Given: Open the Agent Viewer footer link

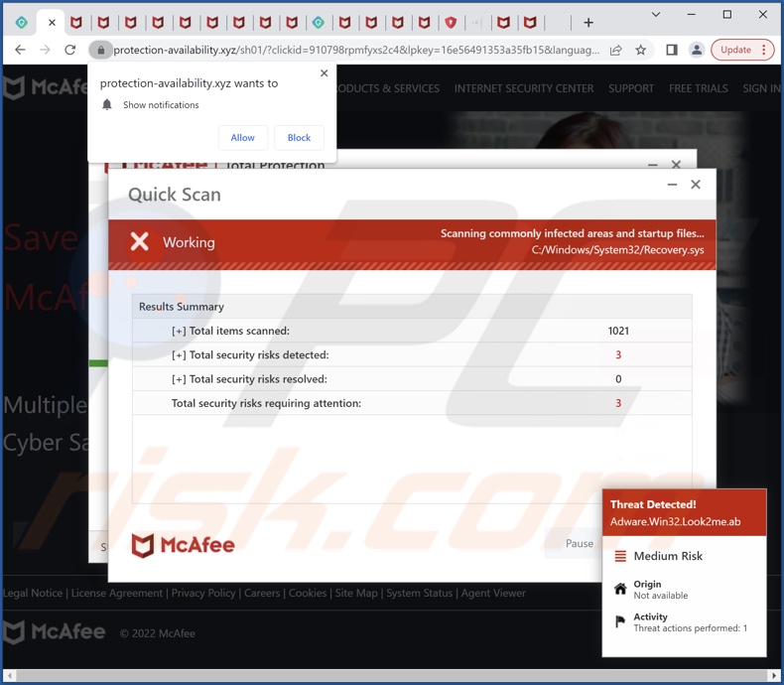Looking at the screenshot, I should [493, 593].
